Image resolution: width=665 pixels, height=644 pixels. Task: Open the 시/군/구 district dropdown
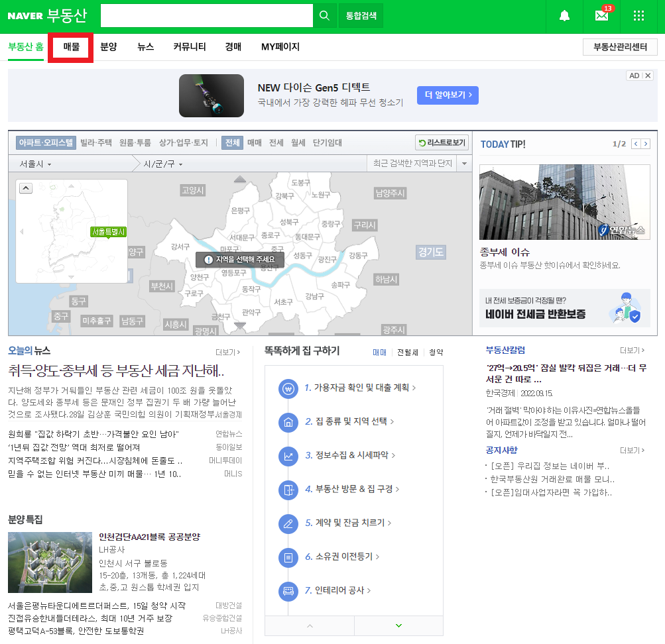(x=163, y=164)
